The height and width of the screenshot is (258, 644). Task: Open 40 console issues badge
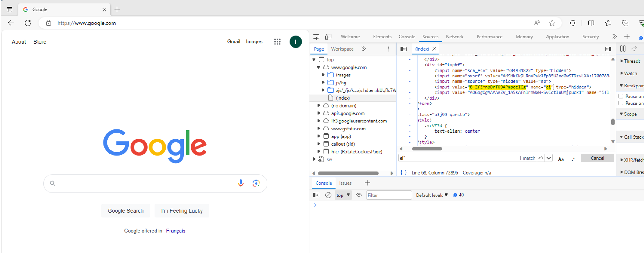[459, 195]
